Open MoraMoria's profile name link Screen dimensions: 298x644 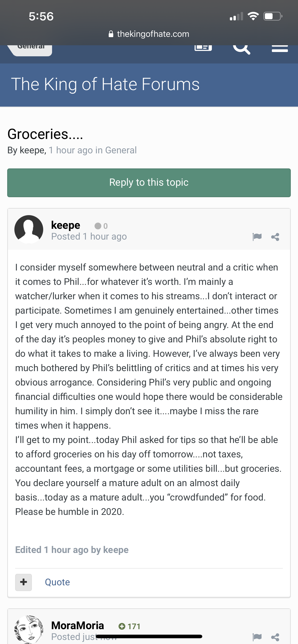tap(78, 625)
